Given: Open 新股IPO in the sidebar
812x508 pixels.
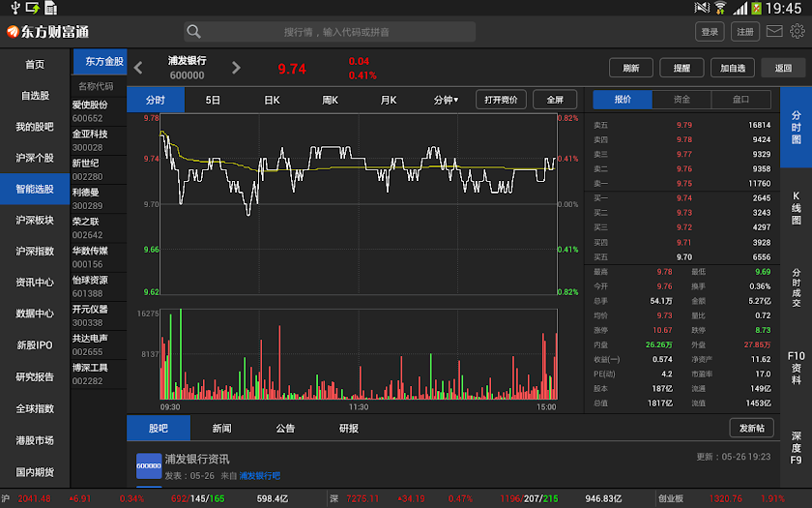Looking at the screenshot, I should coord(35,345).
